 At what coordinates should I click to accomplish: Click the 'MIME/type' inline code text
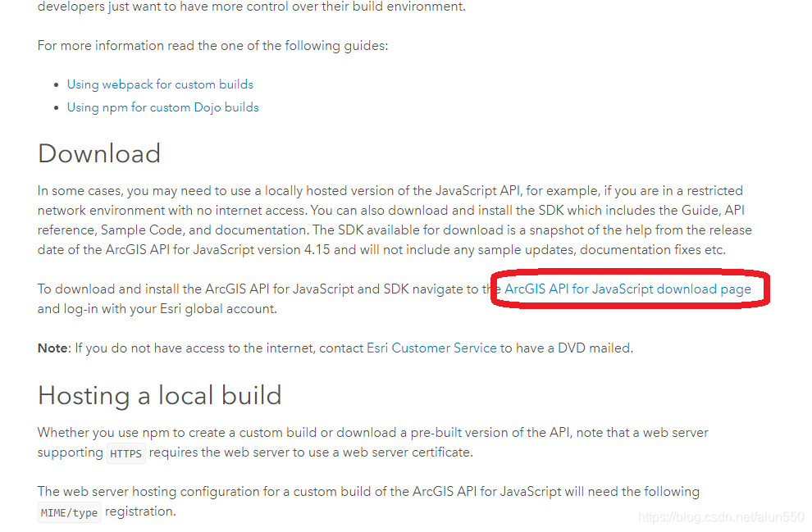[x=70, y=512]
